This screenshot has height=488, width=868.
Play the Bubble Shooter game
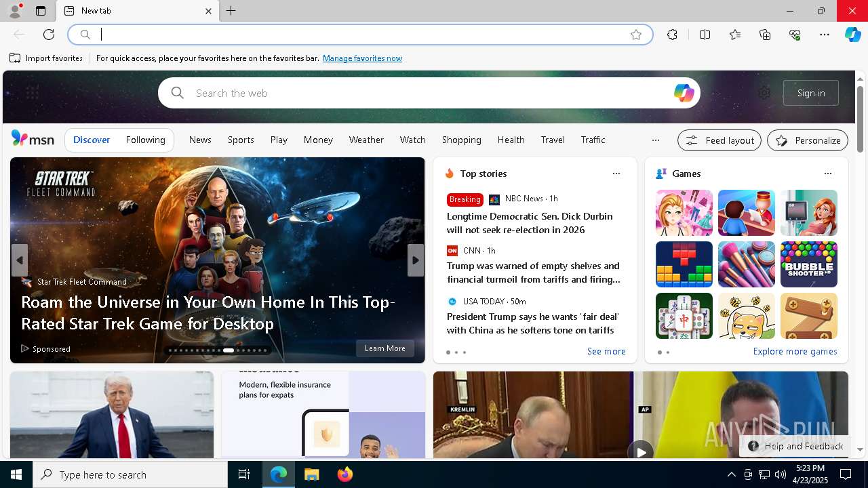pyautogui.click(x=809, y=264)
